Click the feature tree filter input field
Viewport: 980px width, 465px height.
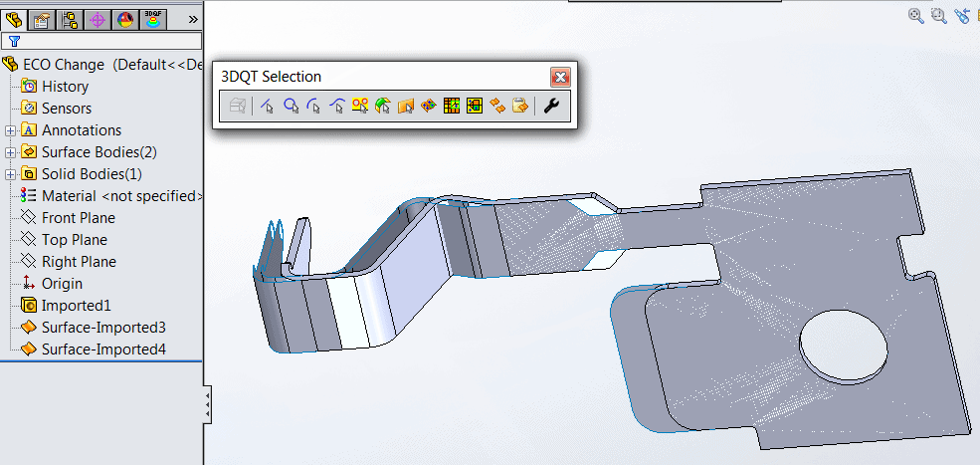click(111, 41)
